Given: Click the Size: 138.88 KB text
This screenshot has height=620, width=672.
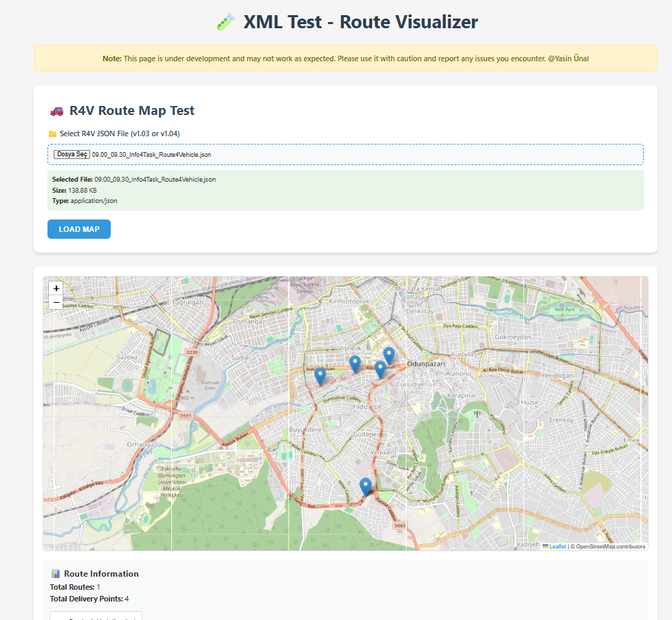Looking at the screenshot, I should coord(74,191).
